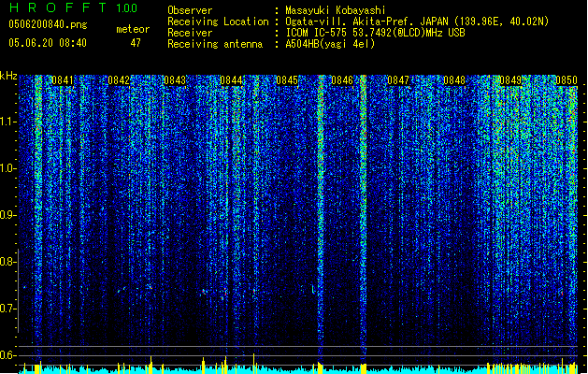Click the 'Receiver' label
The height and width of the screenshot is (374, 588).
[190, 33]
